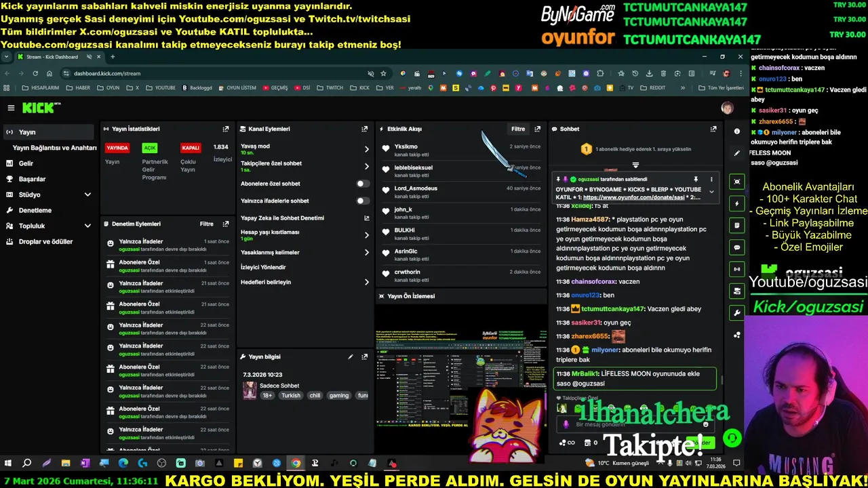Toggle Yalnızca ifadelerle sohbet switch
868x488 pixels.
363,201
